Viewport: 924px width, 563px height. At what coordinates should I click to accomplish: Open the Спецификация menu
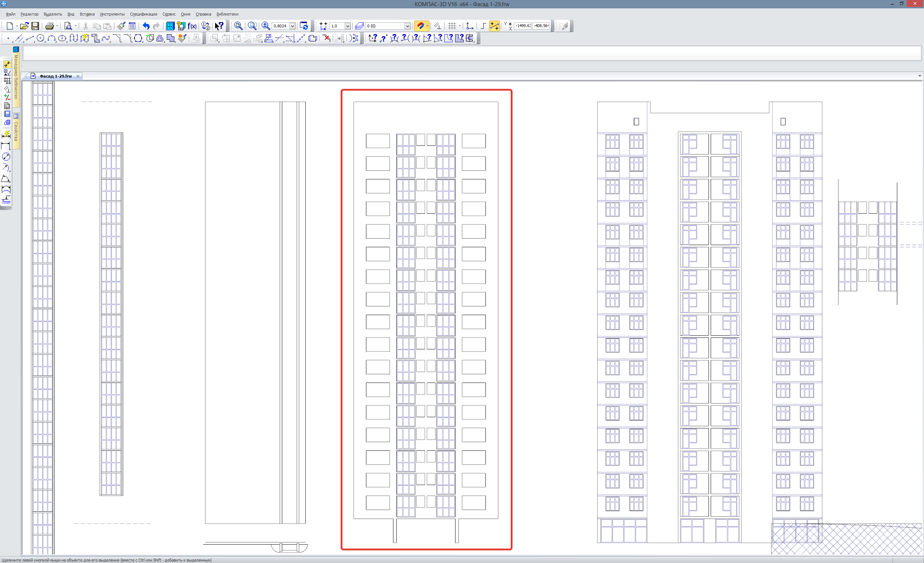(143, 14)
